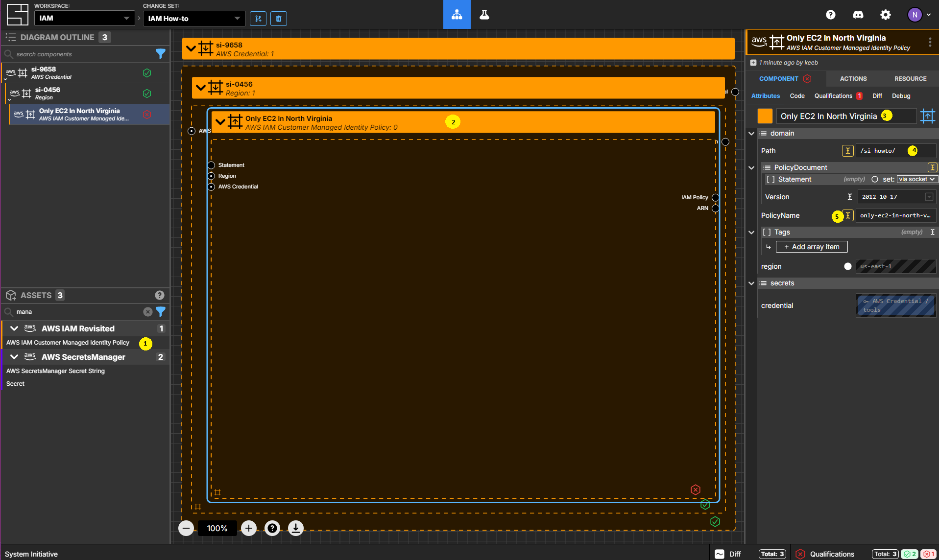Click Add array item under Tags

(x=812, y=247)
